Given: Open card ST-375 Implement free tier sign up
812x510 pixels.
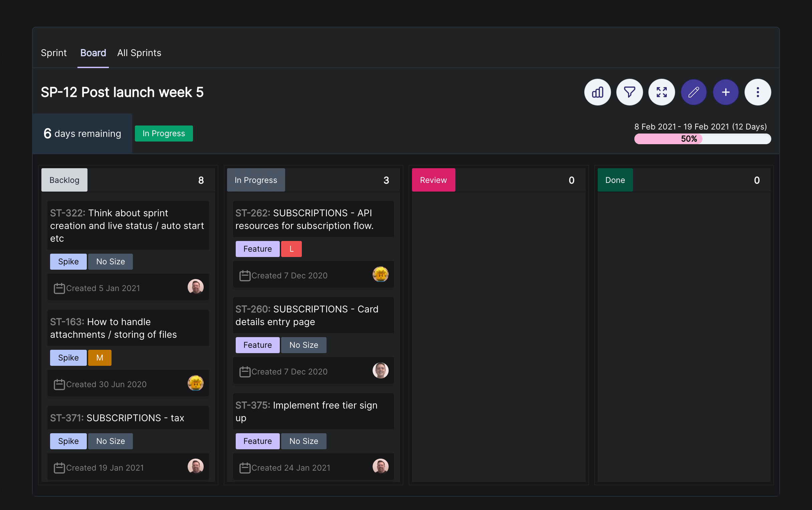Looking at the screenshot, I should click(x=306, y=411).
